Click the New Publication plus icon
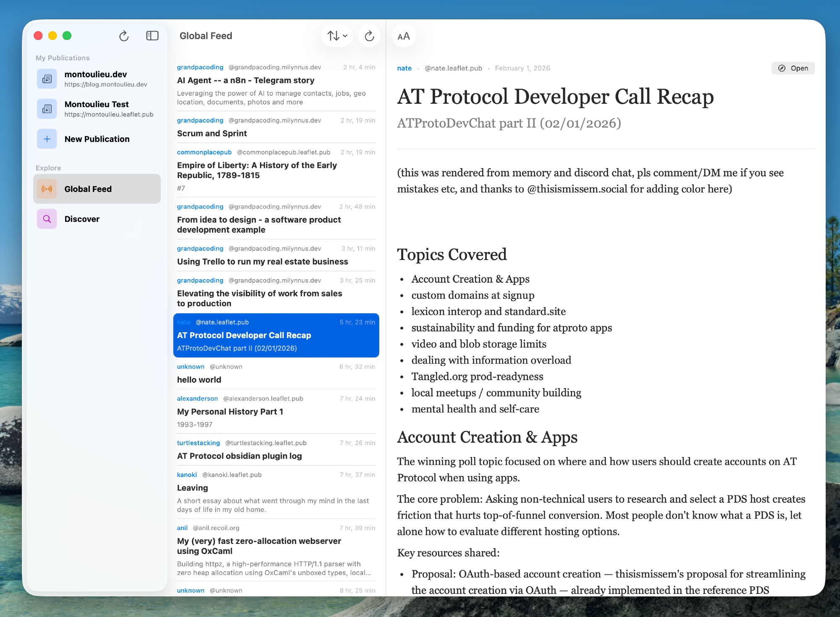 pyautogui.click(x=47, y=139)
